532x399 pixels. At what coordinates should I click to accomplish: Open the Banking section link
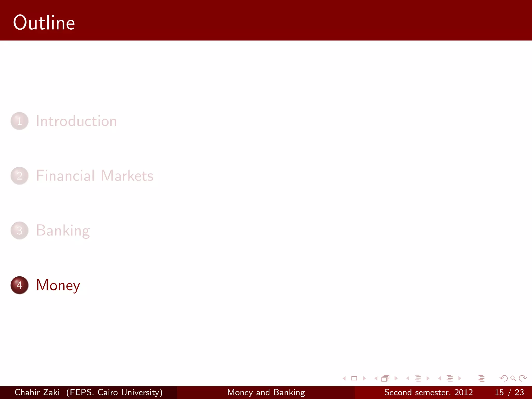pyautogui.click(x=63, y=231)
